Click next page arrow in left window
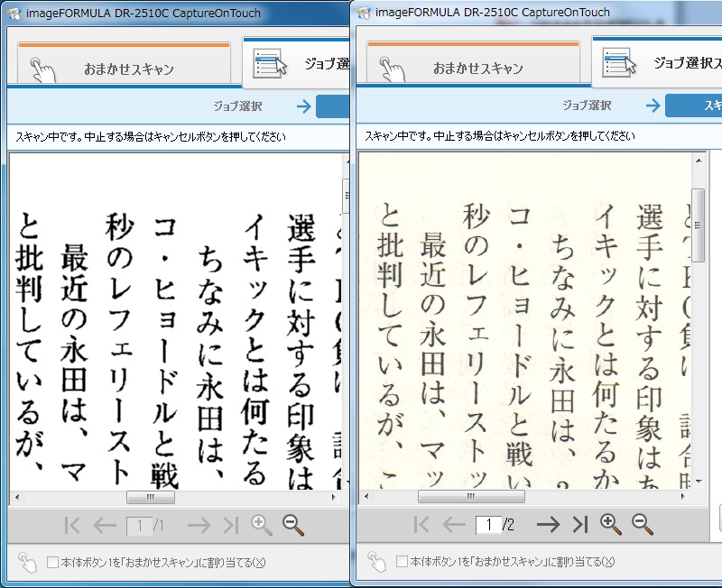The image size is (722, 588). click(198, 525)
